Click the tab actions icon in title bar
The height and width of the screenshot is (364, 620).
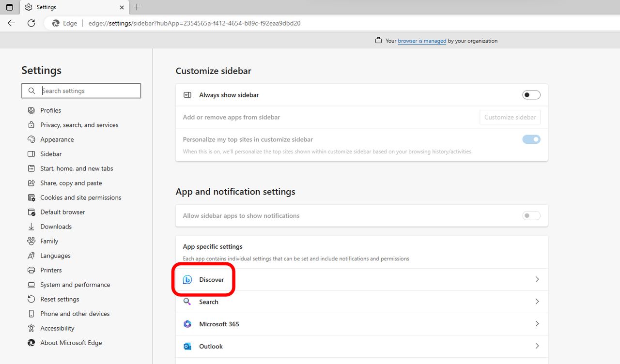tap(9, 7)
